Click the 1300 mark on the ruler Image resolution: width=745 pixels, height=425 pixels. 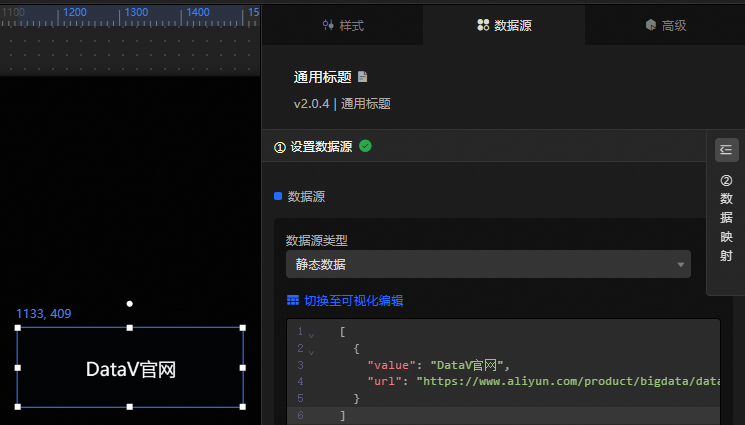136,12
